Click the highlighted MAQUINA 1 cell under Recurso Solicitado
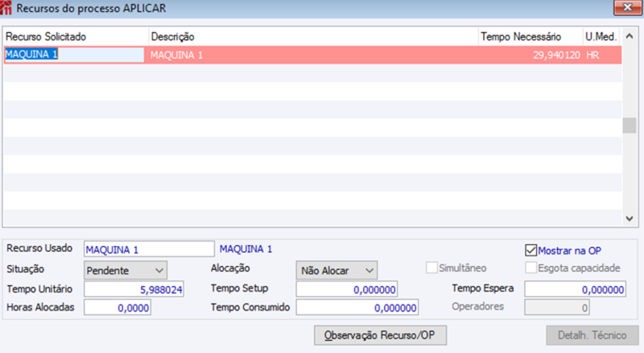The height and width of the screenshot is (353, 644). [74, 55]
